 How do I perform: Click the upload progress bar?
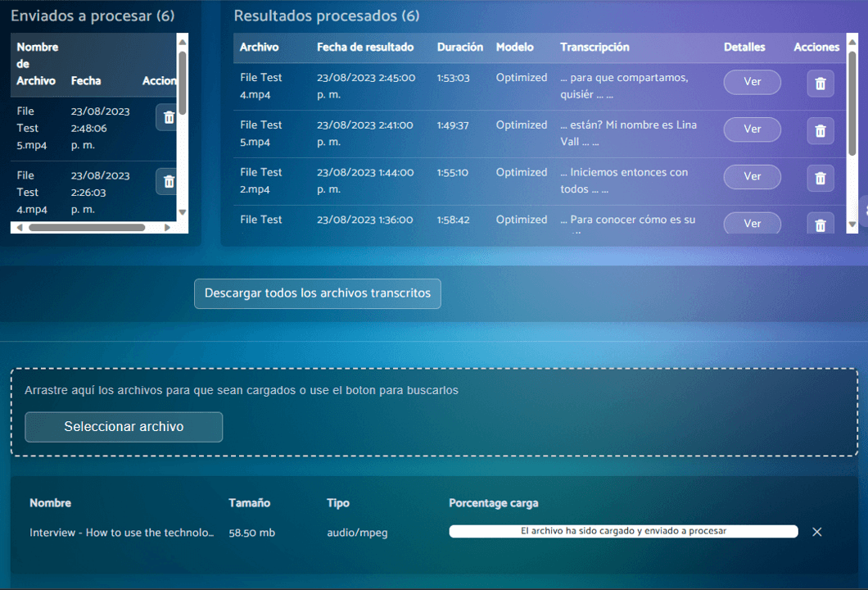click(622, 531)
